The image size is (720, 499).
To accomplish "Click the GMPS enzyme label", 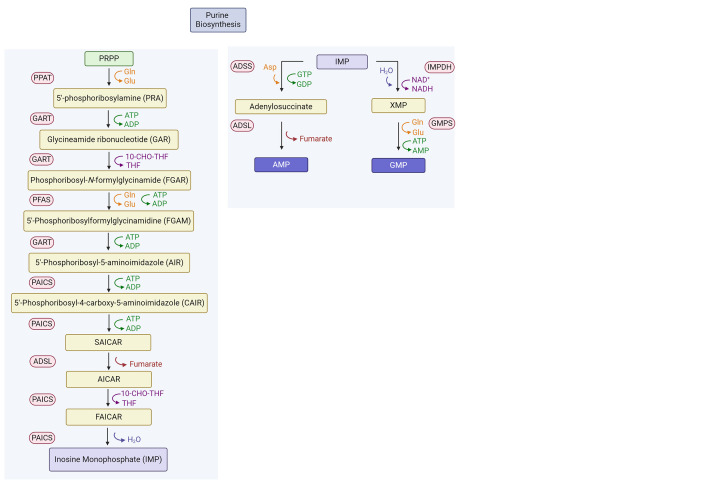I will pyautogui.click(x=440, y=124).
